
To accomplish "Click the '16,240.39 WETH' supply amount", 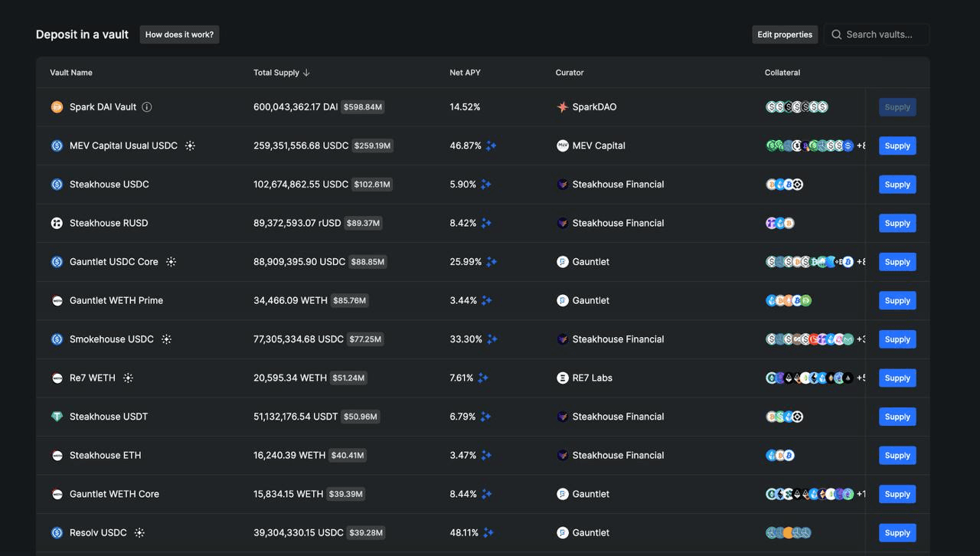I will tap(289, 456).
